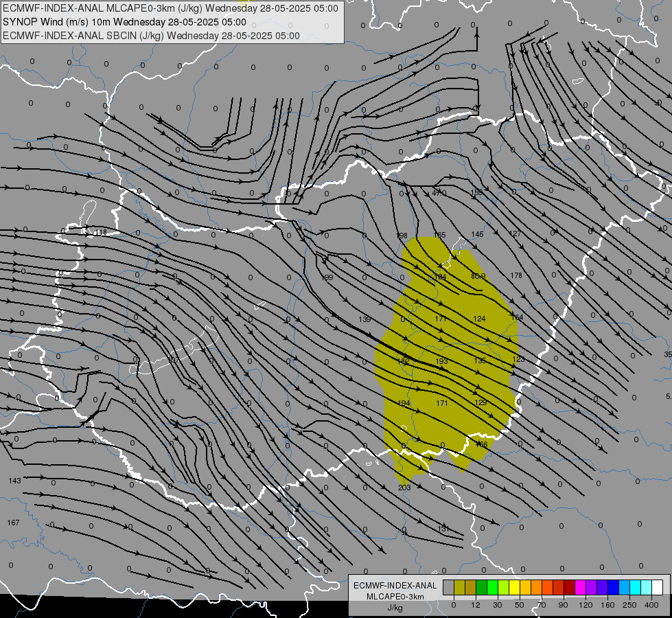Select the 199 value on the map

click(327, 278)
